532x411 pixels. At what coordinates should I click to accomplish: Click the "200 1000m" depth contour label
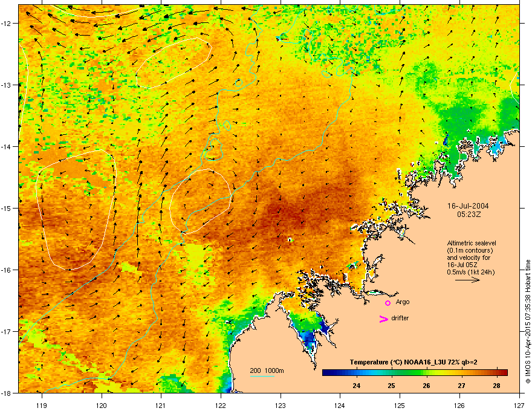267,371
